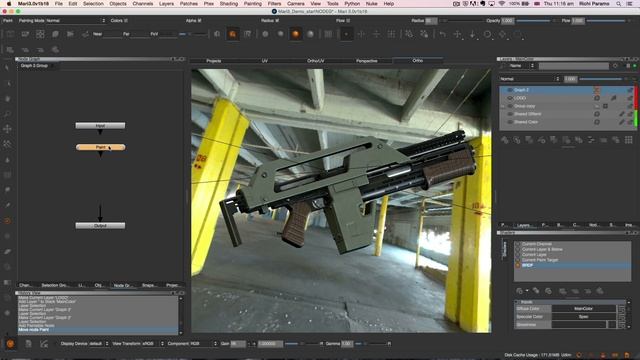Screen dimensions: 640x360
Task: Click the grid icon below the layers list
Action: 629,140
